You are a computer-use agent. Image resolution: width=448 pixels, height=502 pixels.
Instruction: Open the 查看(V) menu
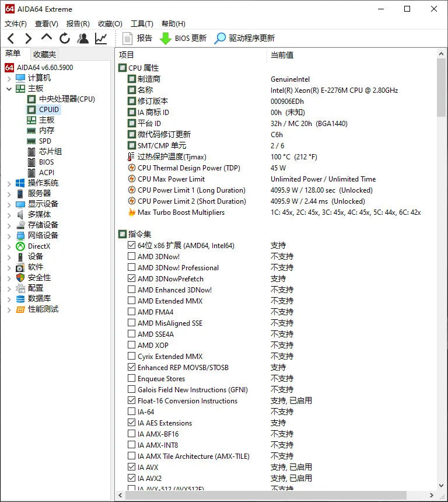[x=47, y=24]
